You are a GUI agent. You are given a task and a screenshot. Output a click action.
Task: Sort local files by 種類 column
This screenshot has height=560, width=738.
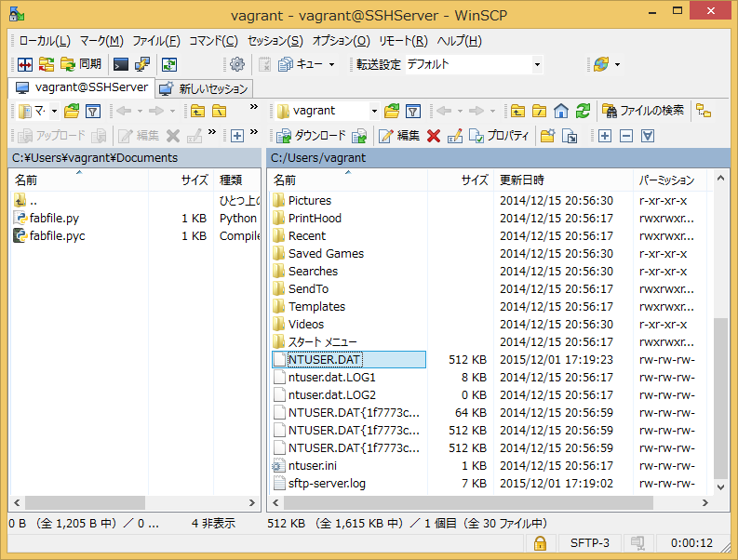(237, 180)
